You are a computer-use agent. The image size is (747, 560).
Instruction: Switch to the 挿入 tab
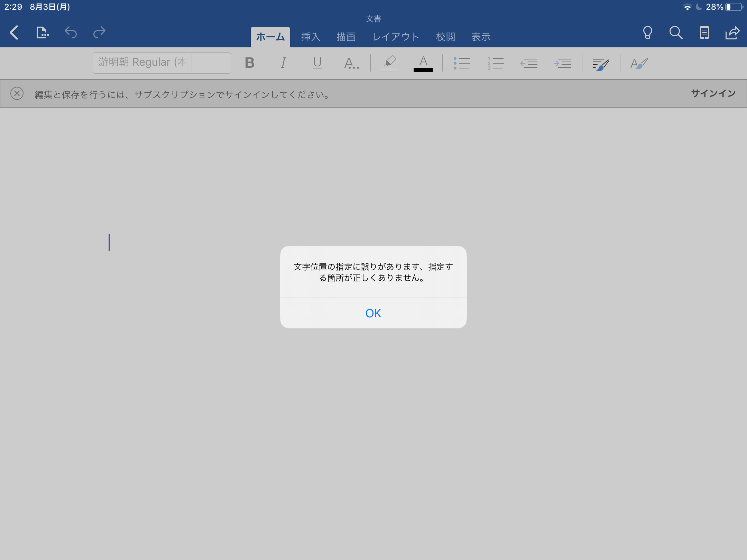(310, 37)
